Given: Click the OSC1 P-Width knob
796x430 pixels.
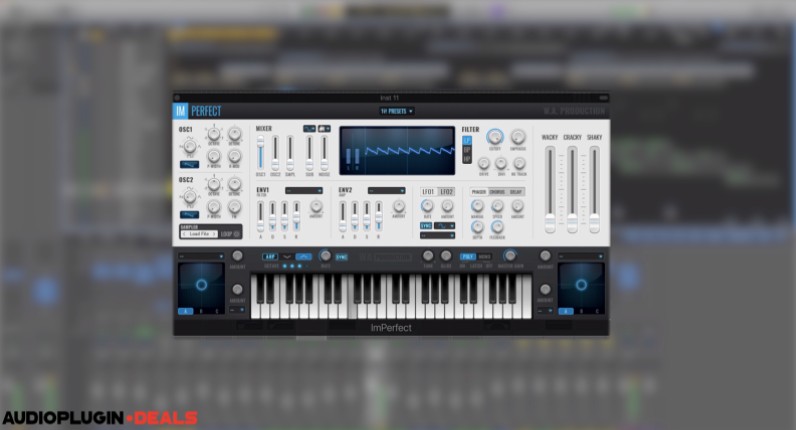Looking at the screenshot, I should click(x=214, y=156).
